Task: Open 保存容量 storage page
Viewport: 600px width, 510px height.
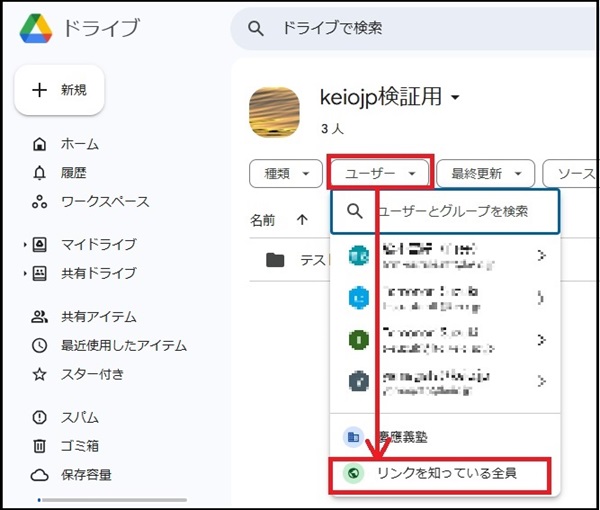Action: (85, 476)
